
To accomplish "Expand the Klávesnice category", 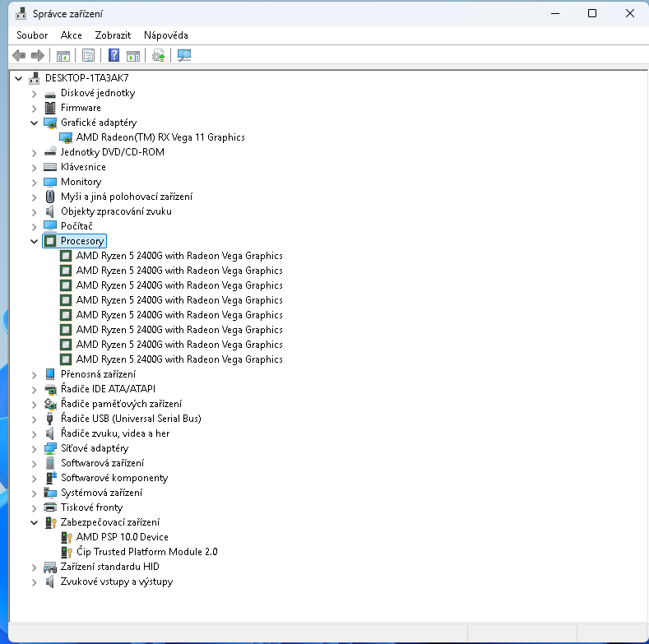I will 34,168.
